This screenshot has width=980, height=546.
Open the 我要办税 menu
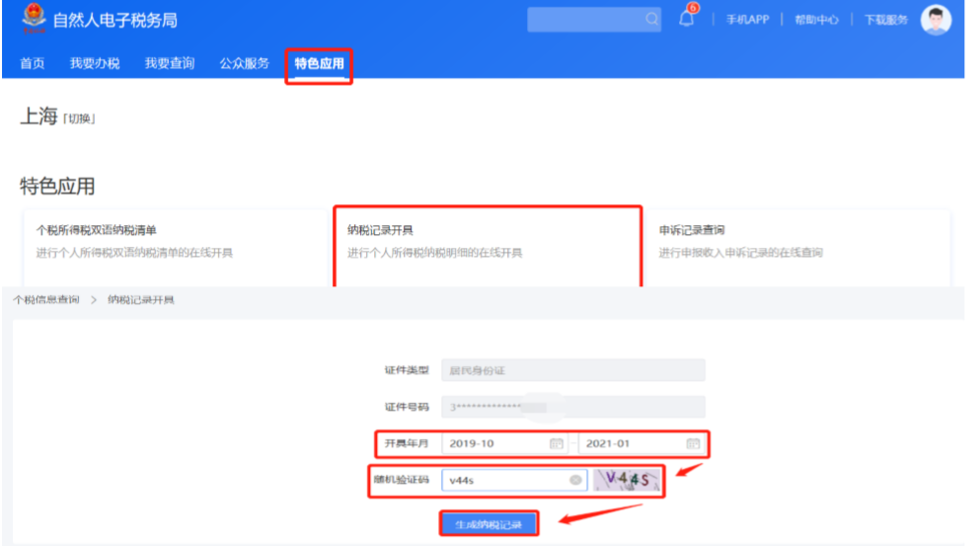point(95,64)
